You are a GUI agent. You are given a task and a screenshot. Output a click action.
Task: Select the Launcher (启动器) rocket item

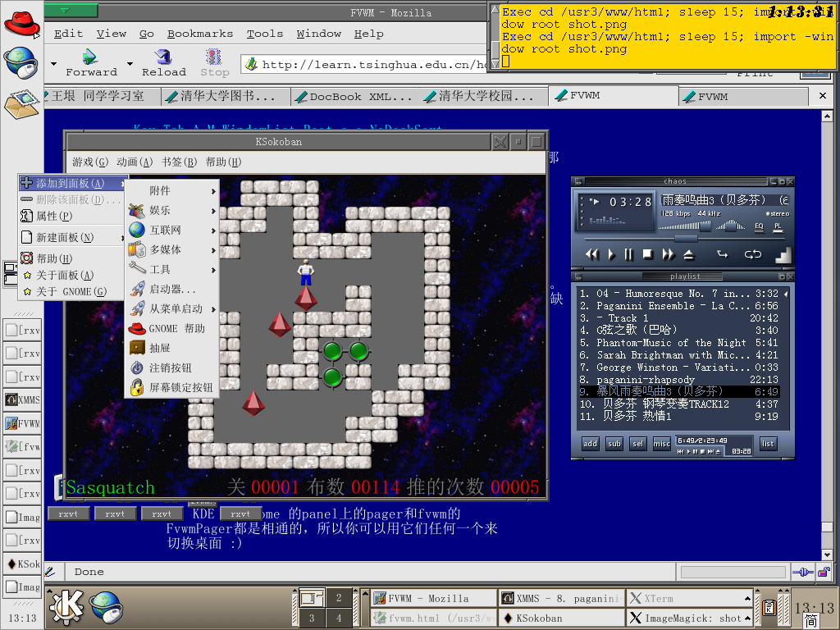pyautogui.click(x=172, y=290)
